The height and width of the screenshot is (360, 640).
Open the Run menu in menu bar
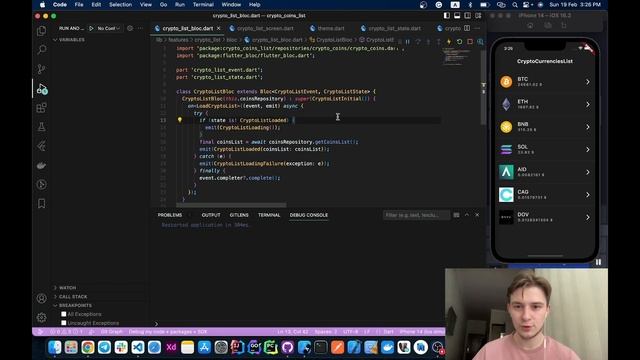point(180,4)
